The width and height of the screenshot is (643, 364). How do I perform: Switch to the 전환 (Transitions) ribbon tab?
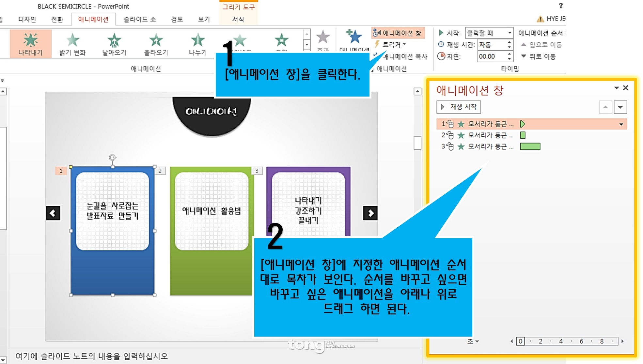pos(57,19)
